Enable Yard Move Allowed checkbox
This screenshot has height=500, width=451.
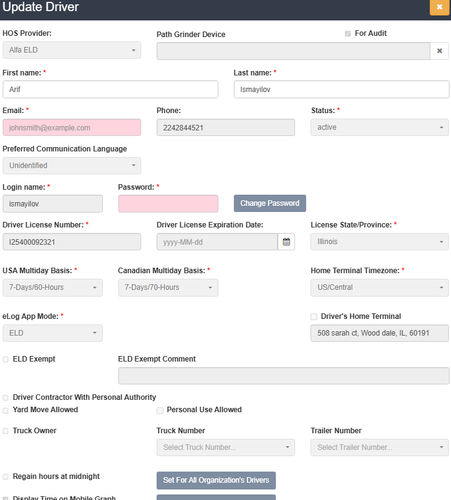(x=5, y=410)
